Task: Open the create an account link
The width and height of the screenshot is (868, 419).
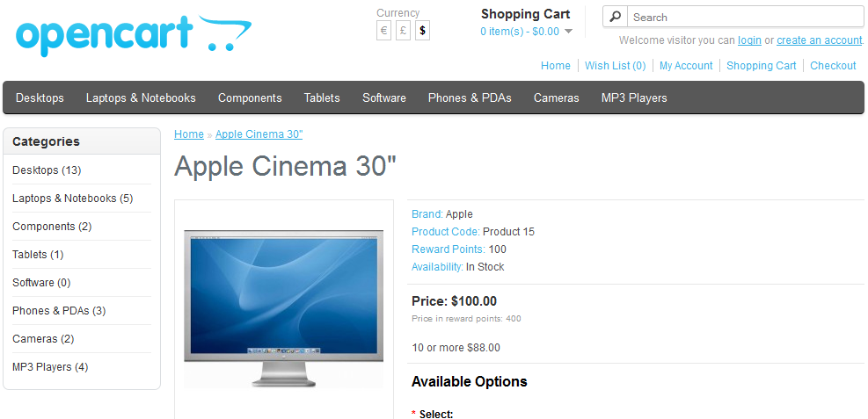Action: 820,40
